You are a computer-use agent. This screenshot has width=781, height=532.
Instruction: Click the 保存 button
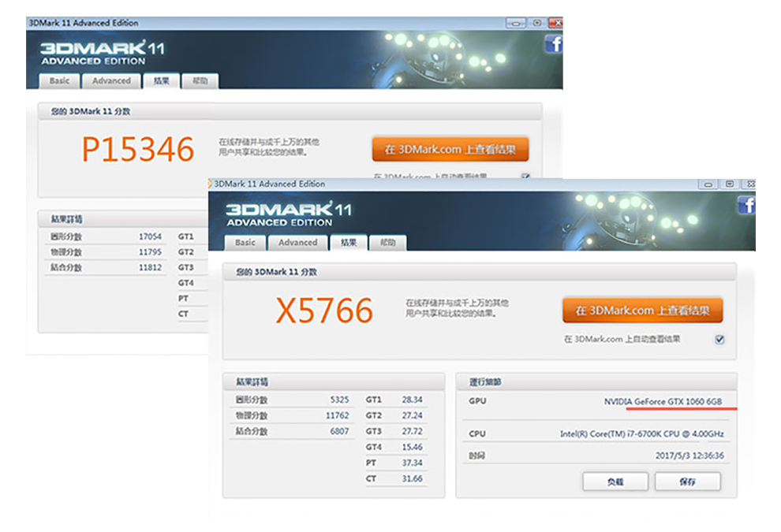click(x=687, y=482)
